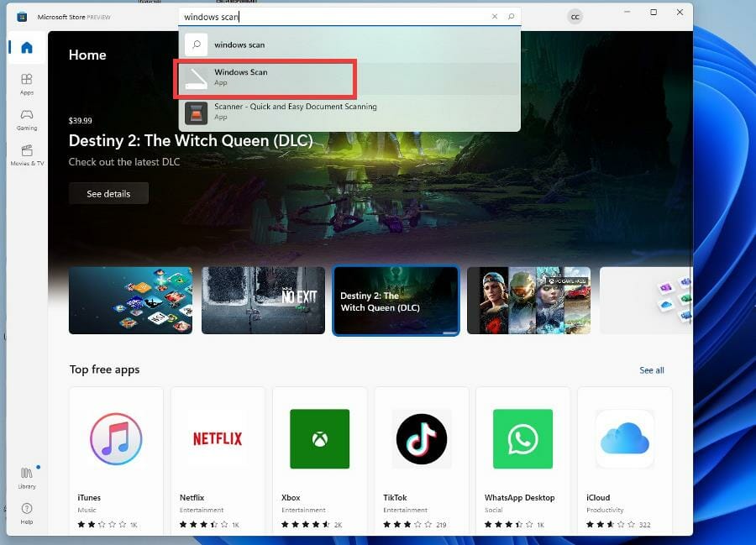756x545 pixels.
Task: Click the See details button
Action: [x=108, y=194]
